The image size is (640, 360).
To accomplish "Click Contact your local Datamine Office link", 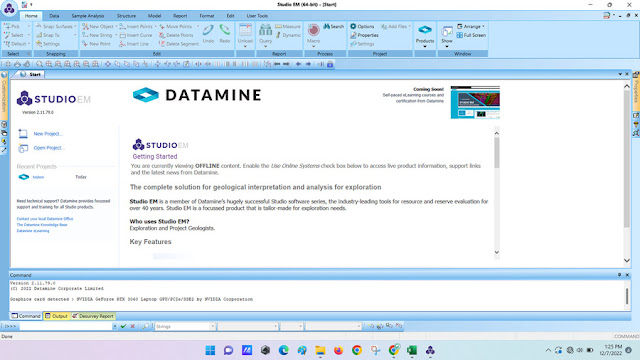I will (x=45, y=219).
